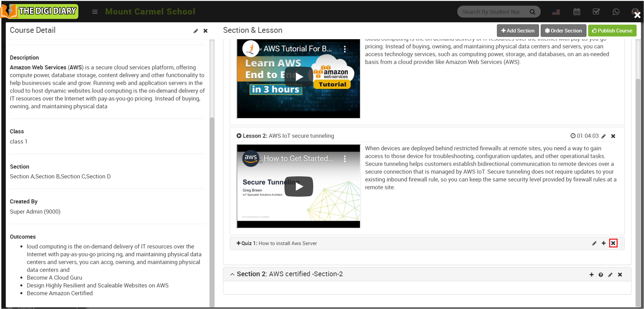Click the calendar icon in top bar

tap(576, 12)
